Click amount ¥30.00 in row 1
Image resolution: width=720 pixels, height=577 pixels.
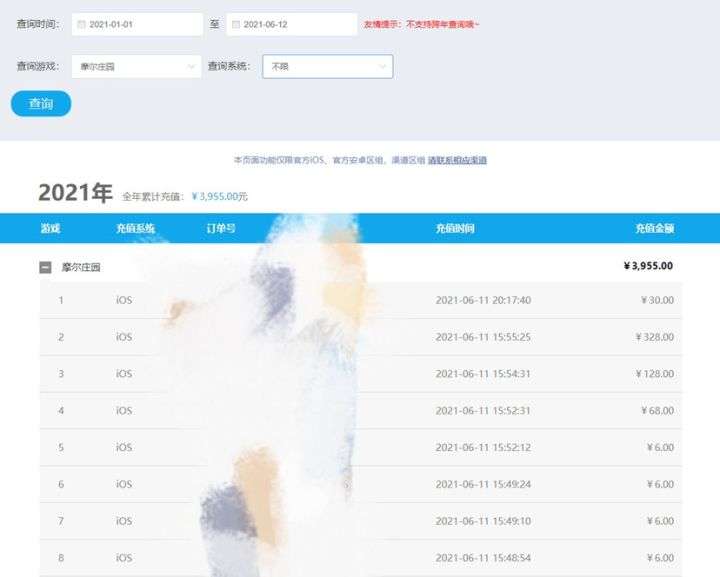pos(658,300)
